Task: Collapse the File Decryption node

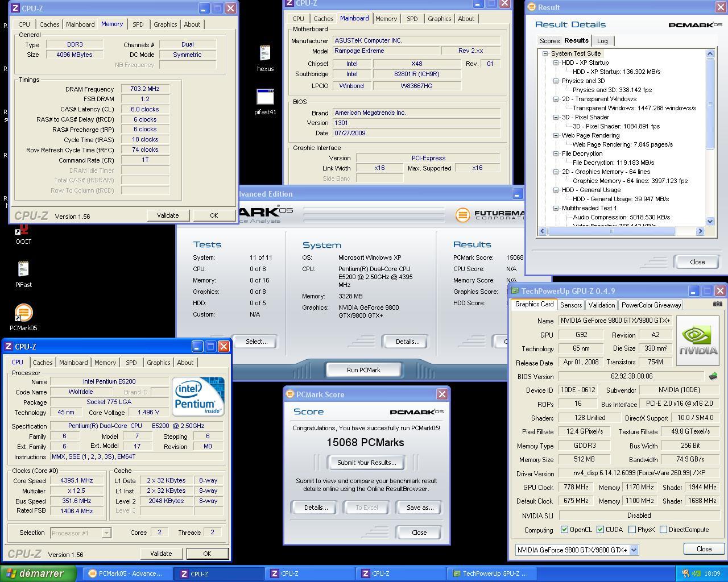Action: click(556, 153)
